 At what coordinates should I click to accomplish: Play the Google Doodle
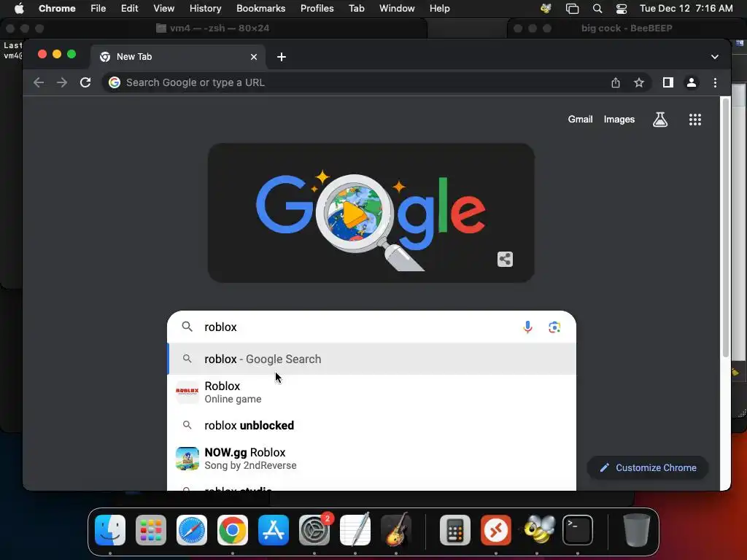click(x=354, y=213)
